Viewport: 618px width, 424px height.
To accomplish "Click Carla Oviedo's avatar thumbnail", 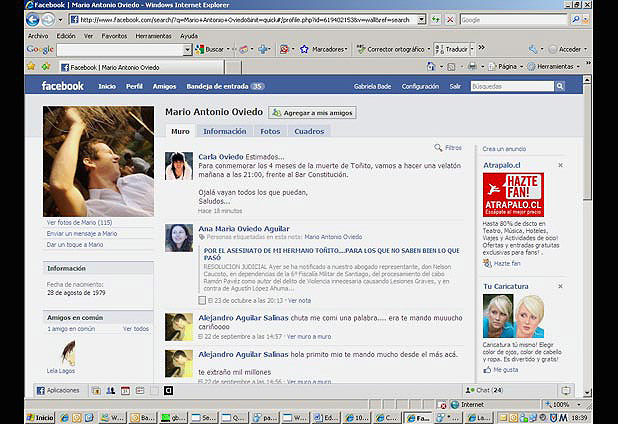I will (179, 166).
